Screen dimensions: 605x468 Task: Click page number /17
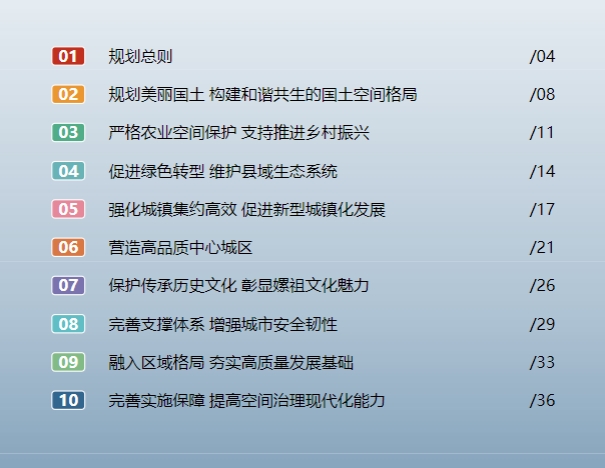click(542, 209)
